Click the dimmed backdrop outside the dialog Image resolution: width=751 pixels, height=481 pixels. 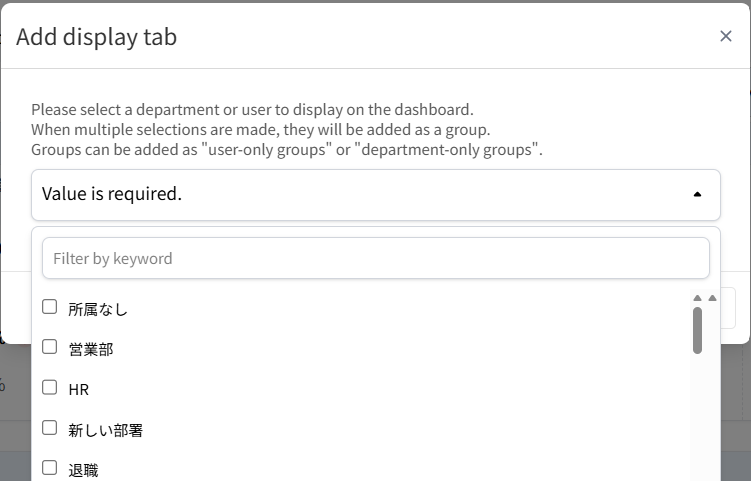coord(735,420)
